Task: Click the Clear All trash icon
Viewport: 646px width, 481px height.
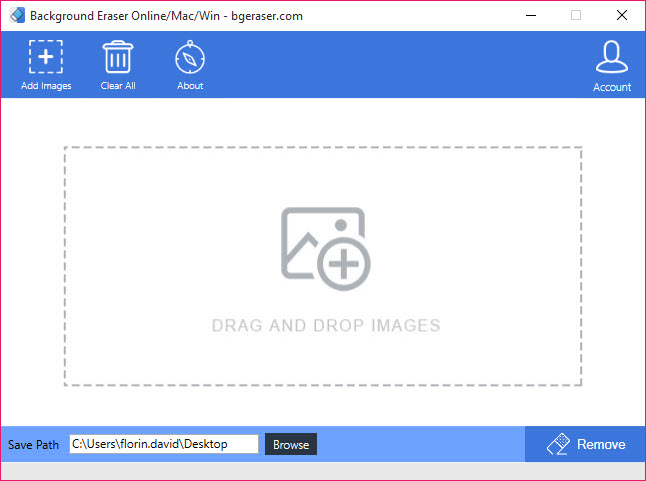Action: [x=118, y=56]
